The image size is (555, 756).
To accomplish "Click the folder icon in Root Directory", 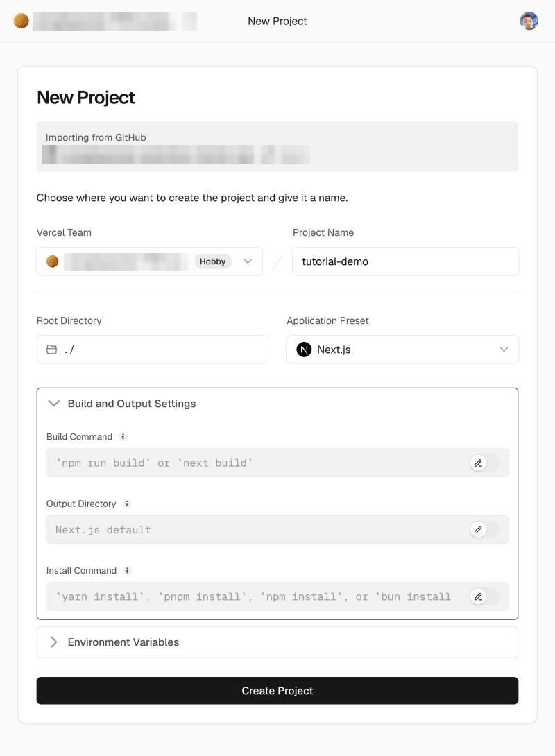I will pyautogui.click(x=51, y=350).
